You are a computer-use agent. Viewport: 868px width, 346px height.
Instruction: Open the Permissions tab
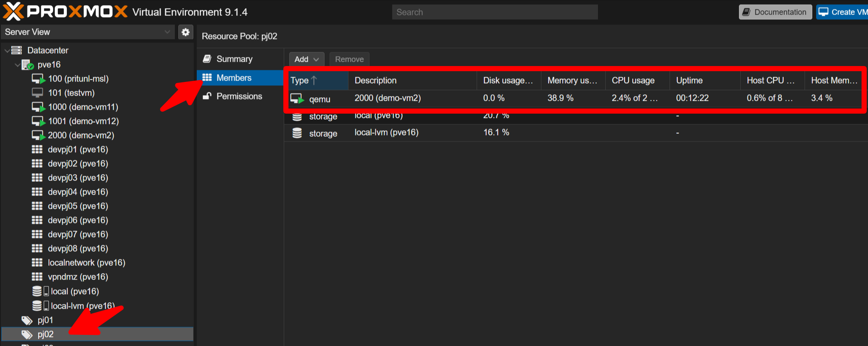coord(239,96)
